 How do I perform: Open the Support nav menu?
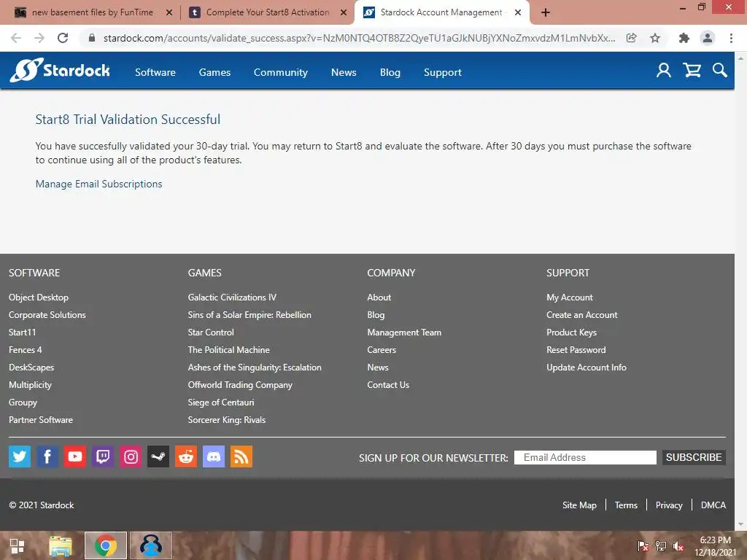443,72
